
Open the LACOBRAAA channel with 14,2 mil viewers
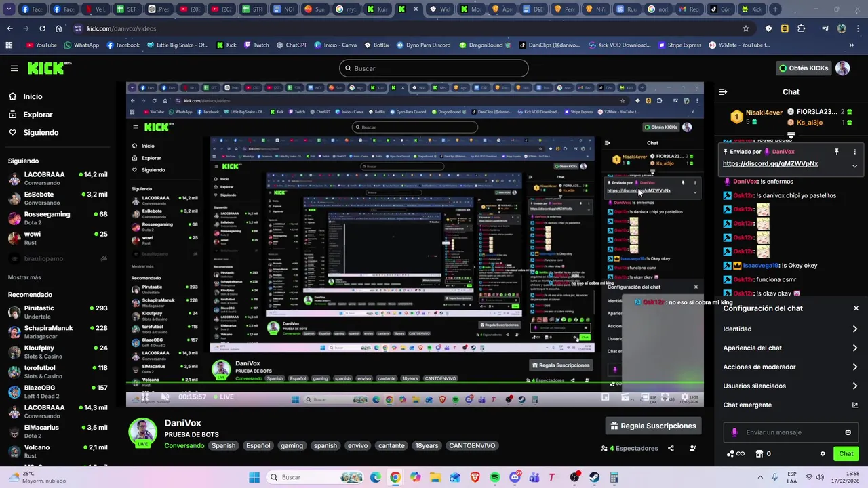(x=57, y=178)
